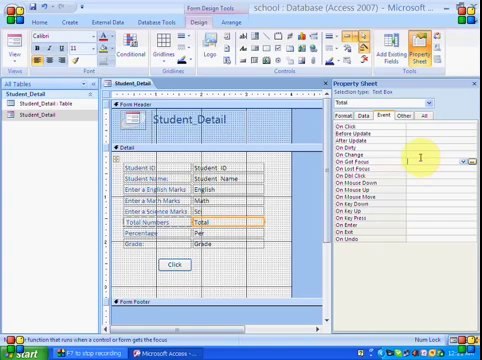Toggle Underline formatting

point(62,48)
